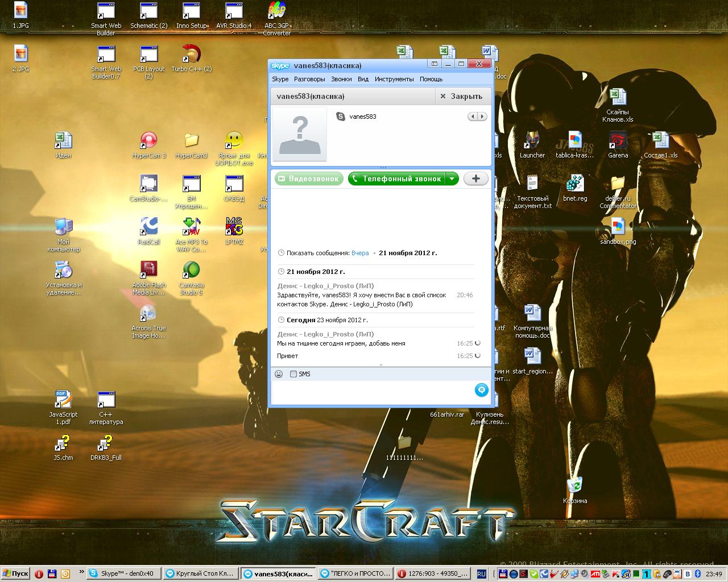Select the Скайпы Кланов.xls file icon

[618, 106]
